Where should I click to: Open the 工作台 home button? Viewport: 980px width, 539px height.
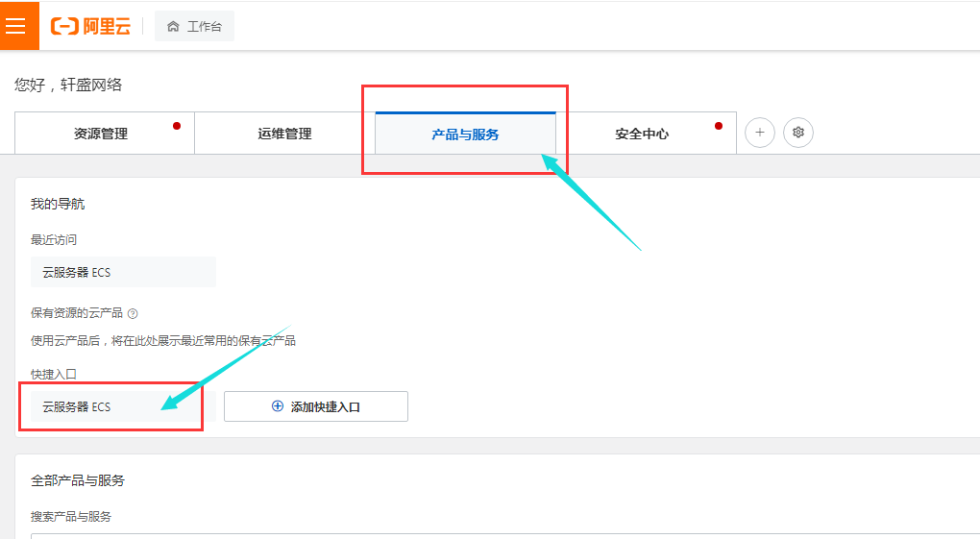point(194,26)
